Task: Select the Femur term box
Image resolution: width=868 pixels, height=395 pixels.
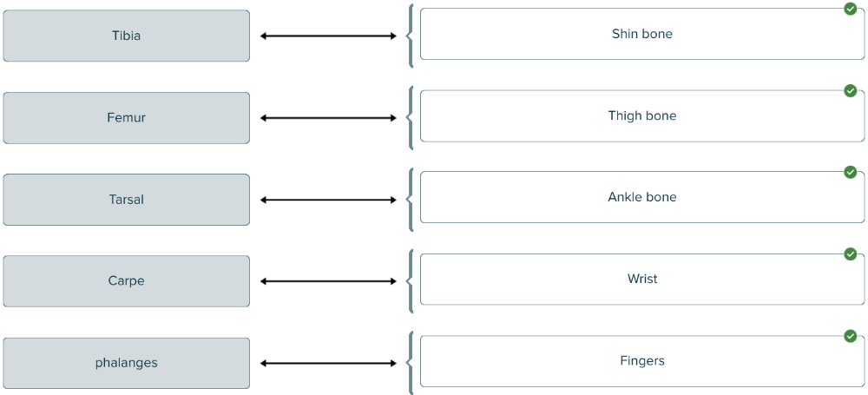Action: pos(126,117)
